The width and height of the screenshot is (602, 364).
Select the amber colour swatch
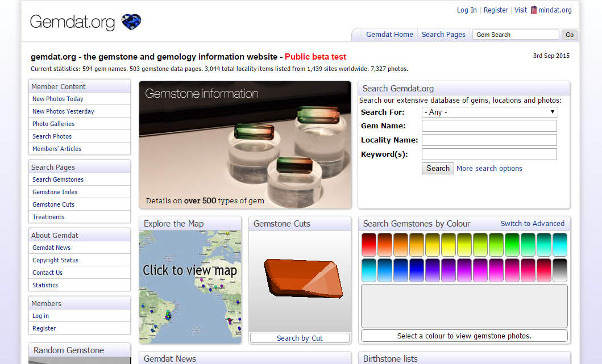point(417,245)
